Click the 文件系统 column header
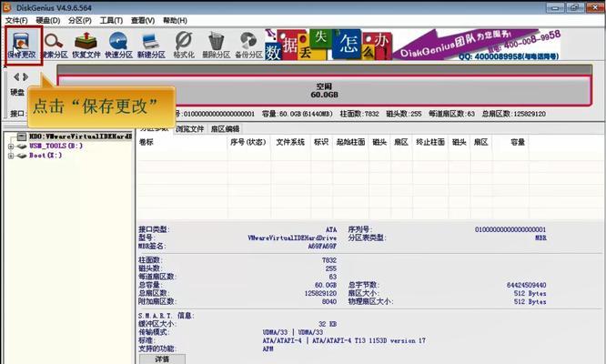Image resolution: width=606 pixels, height=364 pixels. (x=290, y=142)
